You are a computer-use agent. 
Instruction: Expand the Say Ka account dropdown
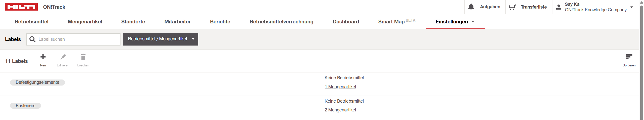(x=631, y=7)
